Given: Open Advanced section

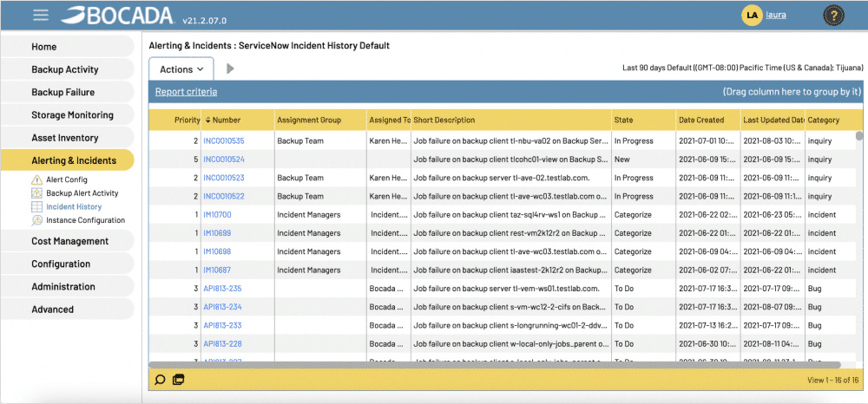Looking at the screenshot, I should pyautogui.click(x=67, y=309).
